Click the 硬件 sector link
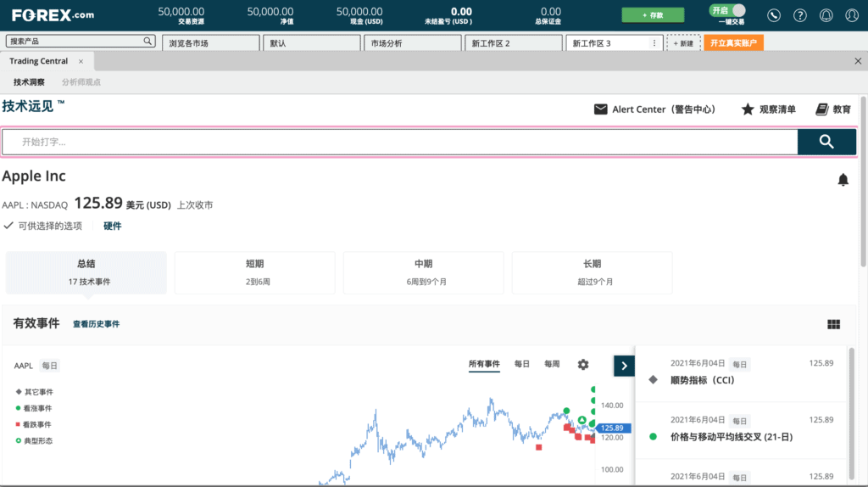868x487 pixels. point(113,226)
